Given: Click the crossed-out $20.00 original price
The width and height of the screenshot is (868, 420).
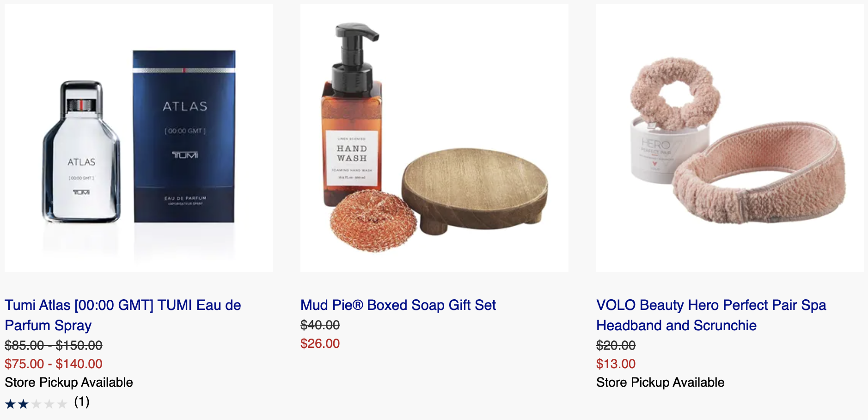Looking at the screenshot, I should 616,345.
